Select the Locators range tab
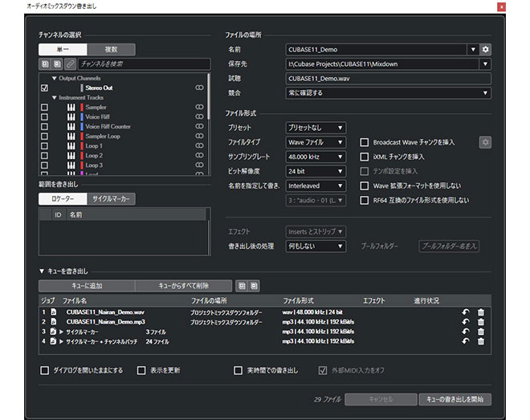Screen dimensions: 530x420 (x=63, y=198)
